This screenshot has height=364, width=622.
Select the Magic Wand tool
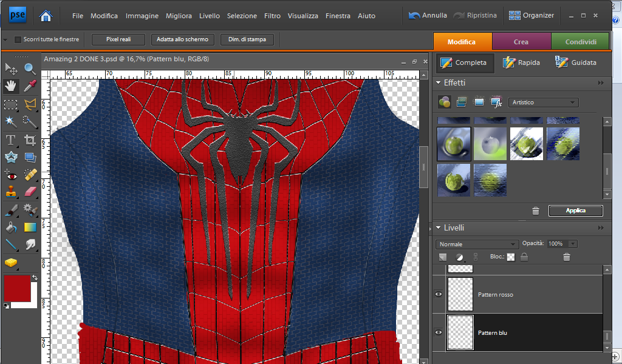pos(11,121)
